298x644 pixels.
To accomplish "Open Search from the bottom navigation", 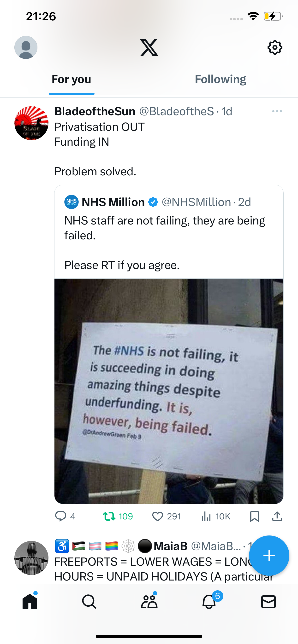I will [89, 602].
